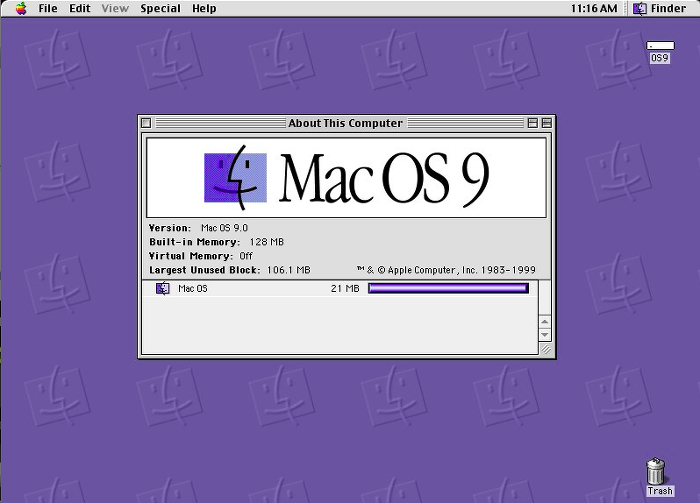
Task: Open the File menu
Action: tap(48, 8)
